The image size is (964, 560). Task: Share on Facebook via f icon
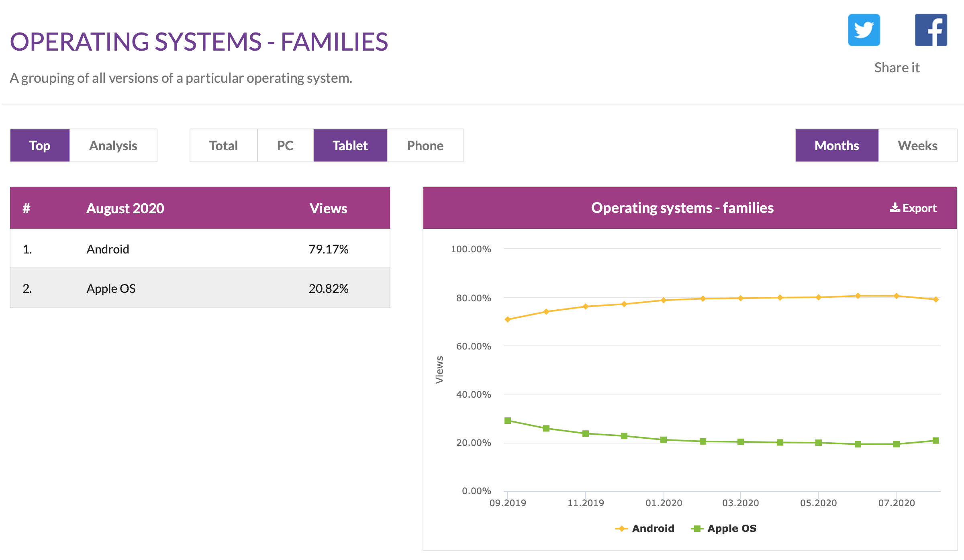point(930,30)
